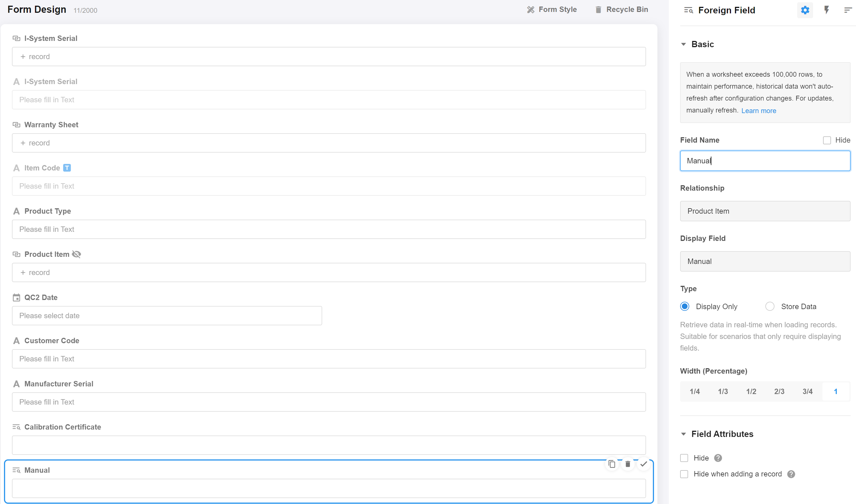Set width to 1/2
Screen dimensions: 856x504
click(x=751, y=391)
